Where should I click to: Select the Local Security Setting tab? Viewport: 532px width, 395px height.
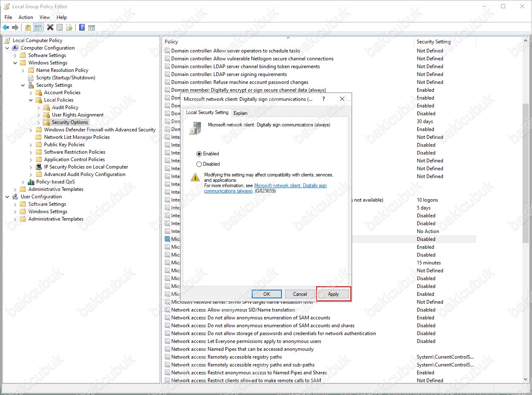tap(207, 112)
